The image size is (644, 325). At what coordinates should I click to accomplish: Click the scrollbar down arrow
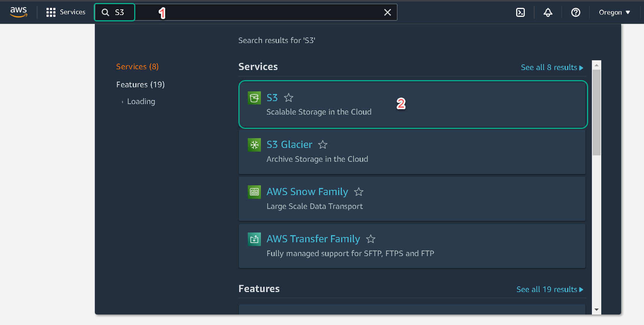point(596,310)
